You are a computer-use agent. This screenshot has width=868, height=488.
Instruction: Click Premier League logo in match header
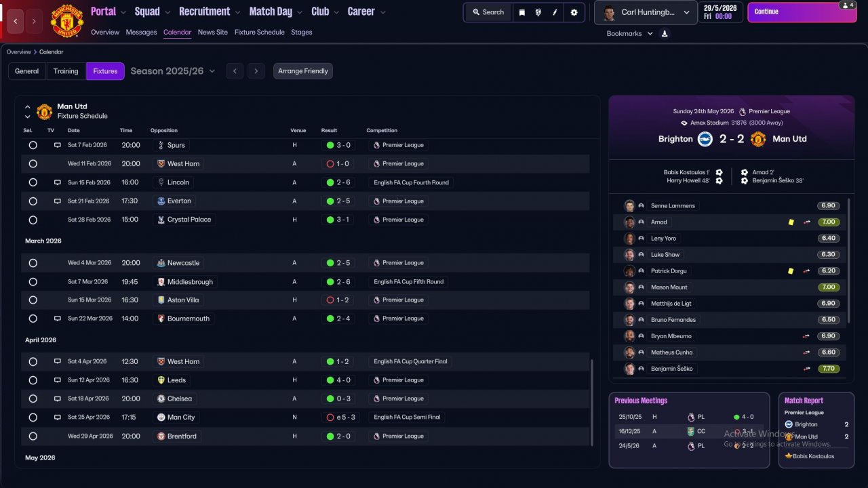coord(743,111)
